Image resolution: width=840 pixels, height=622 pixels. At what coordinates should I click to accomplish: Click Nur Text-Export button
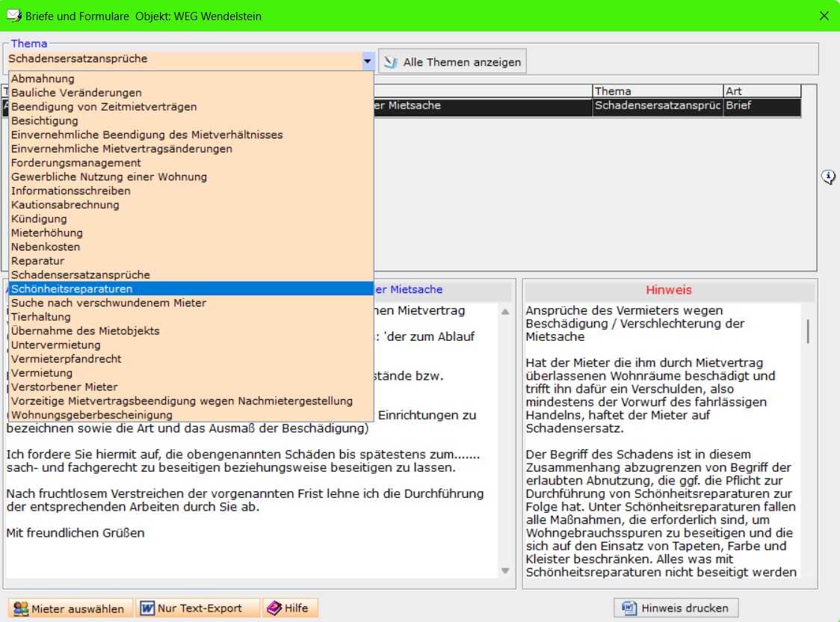pos(198,608)
